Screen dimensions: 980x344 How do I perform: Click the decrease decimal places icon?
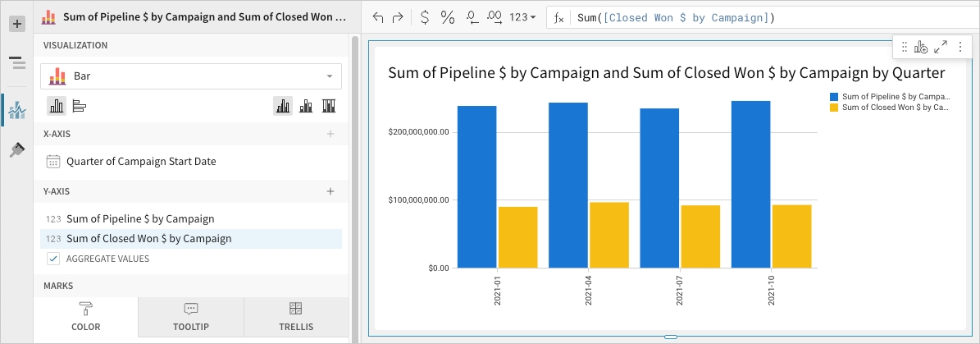(472, 17)
